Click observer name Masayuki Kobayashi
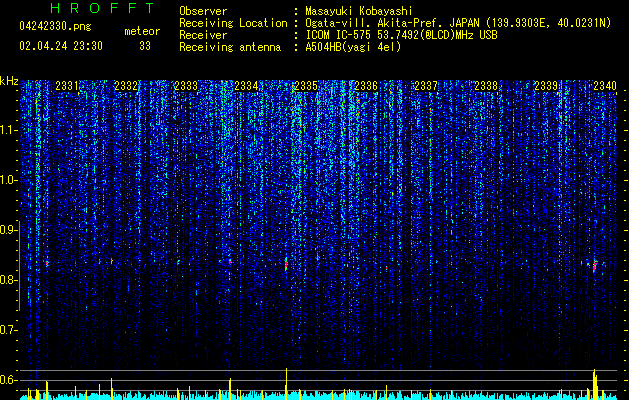 point(359,11)
